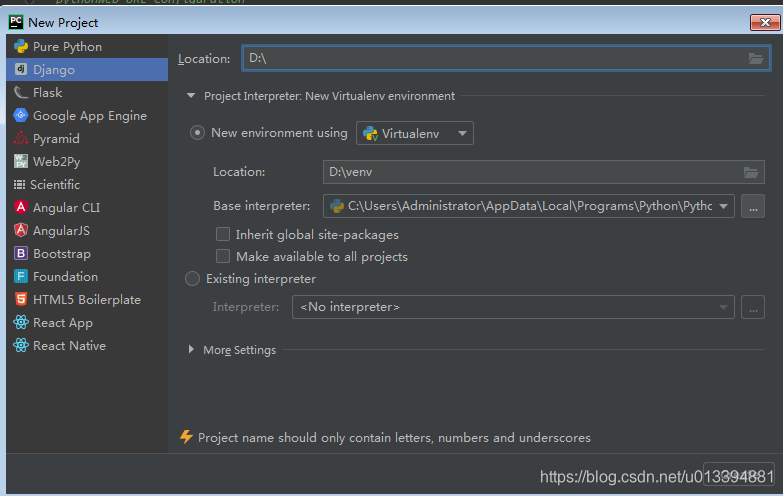Image resolution: width=783 pixels, height=496 pixels.
Task: Open the Virtualenv environment type dropdown
Action: click(414, 133)
